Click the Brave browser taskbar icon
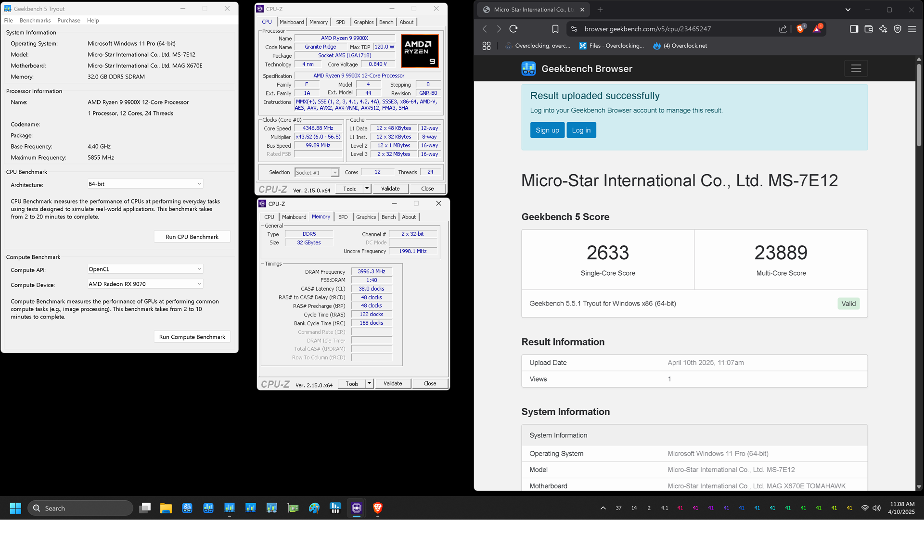924x560 pixels. point(378,508)
